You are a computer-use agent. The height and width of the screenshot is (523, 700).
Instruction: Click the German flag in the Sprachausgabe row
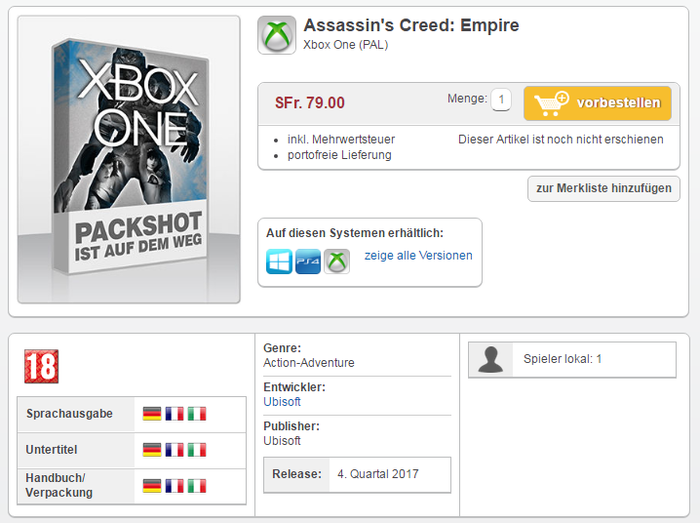(x=152, y=414)
